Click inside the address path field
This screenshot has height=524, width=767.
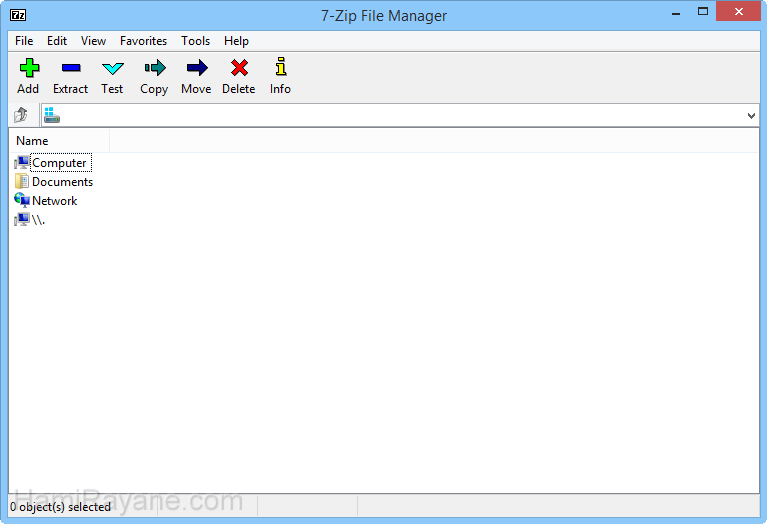coord(400,115)
